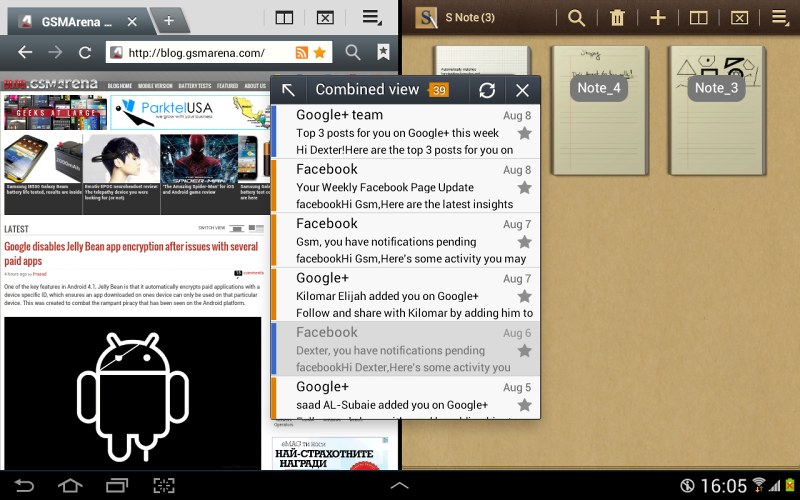Open the Android robot article image

click(x=133, y=393)
